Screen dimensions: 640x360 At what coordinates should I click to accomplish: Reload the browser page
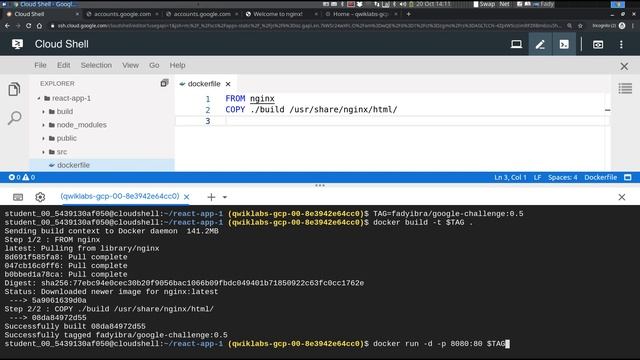click(29, 26)
